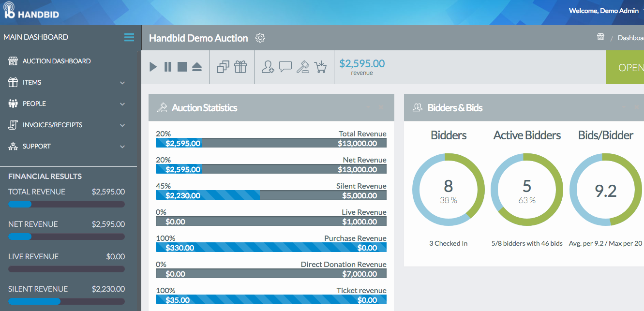The height and width of the screenshot is (311, 644).
Task: Click the Ticket revenue bar
Action: [271, 300]
